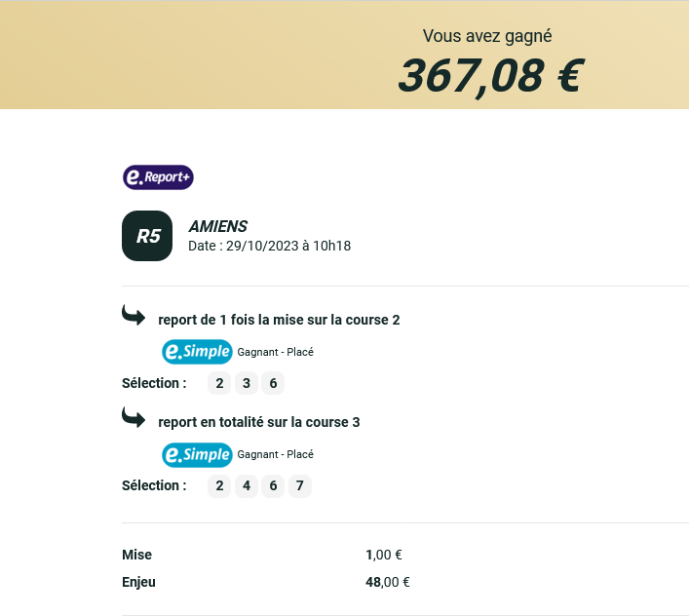Select horse number 2 in course 3 selection
The image size is (689, 616).
(x=219, y=486)
